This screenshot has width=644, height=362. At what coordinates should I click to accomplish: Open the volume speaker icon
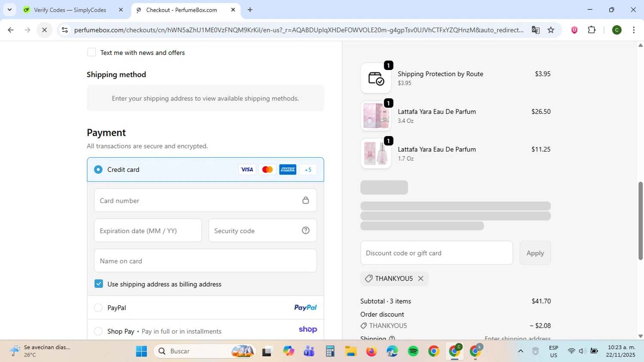(x=582, y=351)
